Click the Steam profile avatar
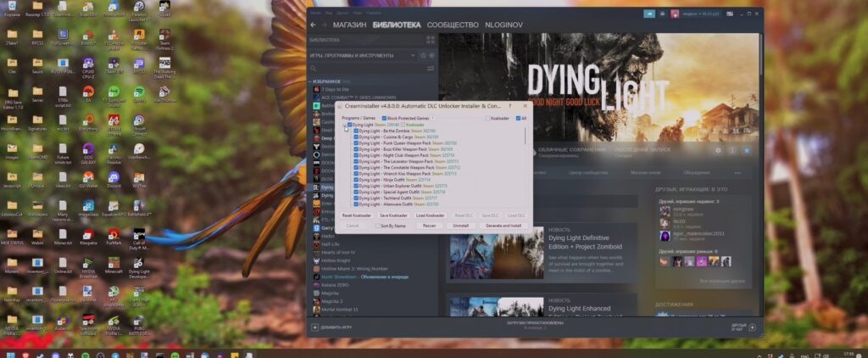This screenshot has width=868, height=358. pyautogui.click(x=675, y=14)
